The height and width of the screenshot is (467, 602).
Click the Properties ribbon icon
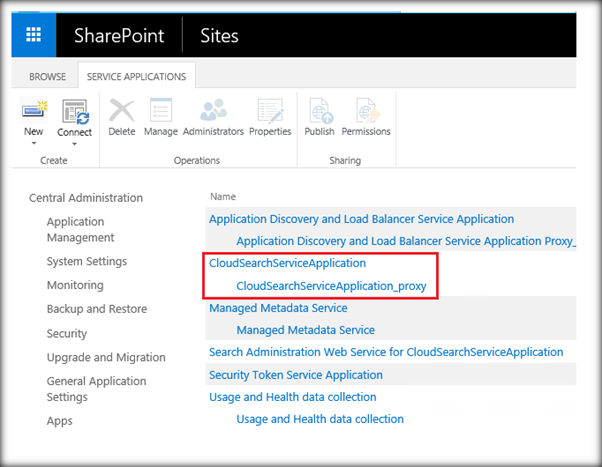tap(270, 111)
